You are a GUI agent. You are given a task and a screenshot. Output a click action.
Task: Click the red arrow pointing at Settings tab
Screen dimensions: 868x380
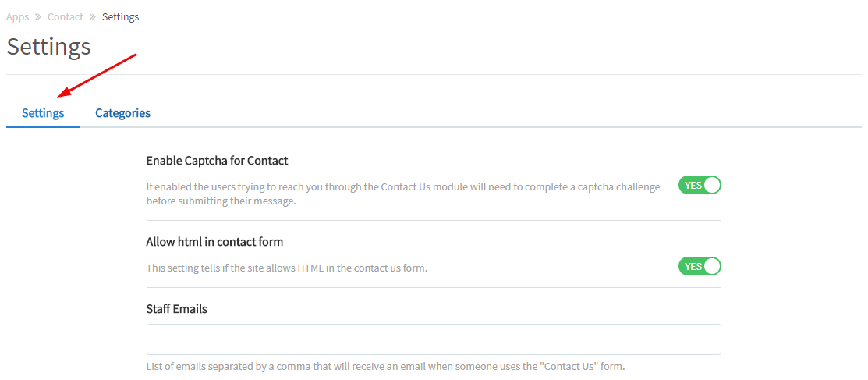[x=97, y=76]
